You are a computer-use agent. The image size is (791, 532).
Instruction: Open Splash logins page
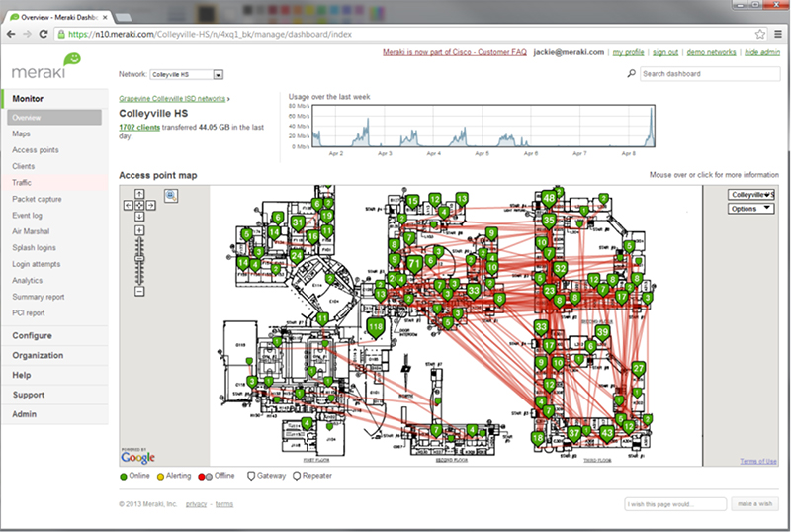34,248
